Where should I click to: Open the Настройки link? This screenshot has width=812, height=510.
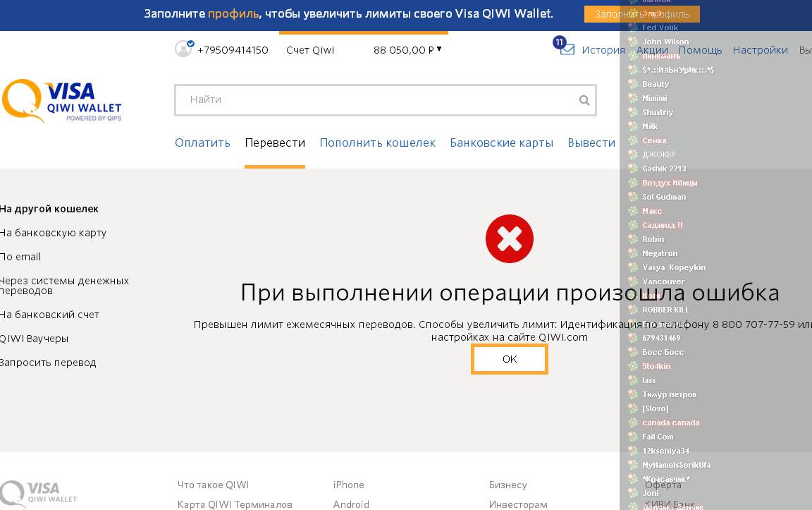(x=761, y=50)
